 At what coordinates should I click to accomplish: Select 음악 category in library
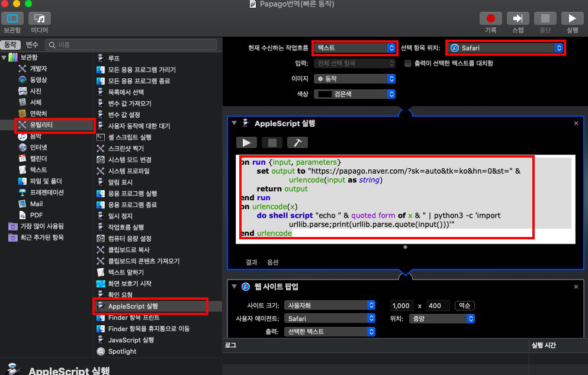click(x=36, y=136)
